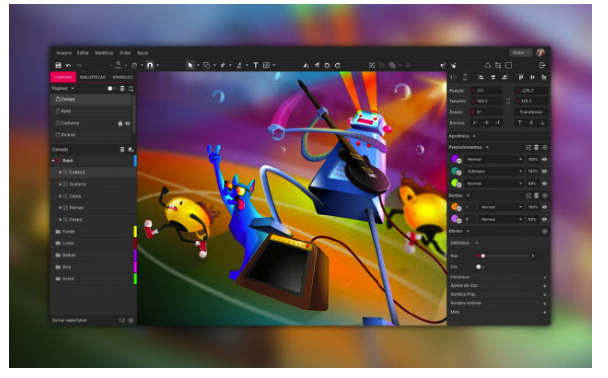608x378 pixels.
Task: Click the export icon at far right
Action: coord(542,66)
